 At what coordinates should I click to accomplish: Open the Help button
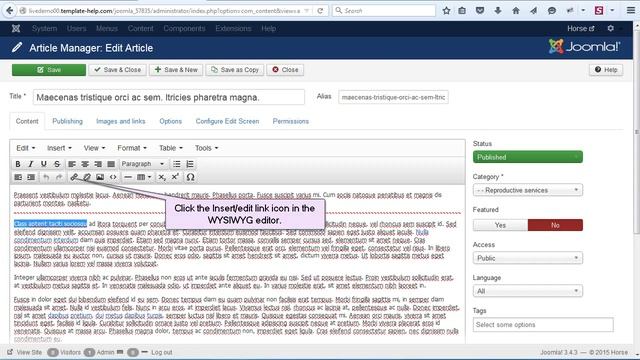tap(606, 70)
